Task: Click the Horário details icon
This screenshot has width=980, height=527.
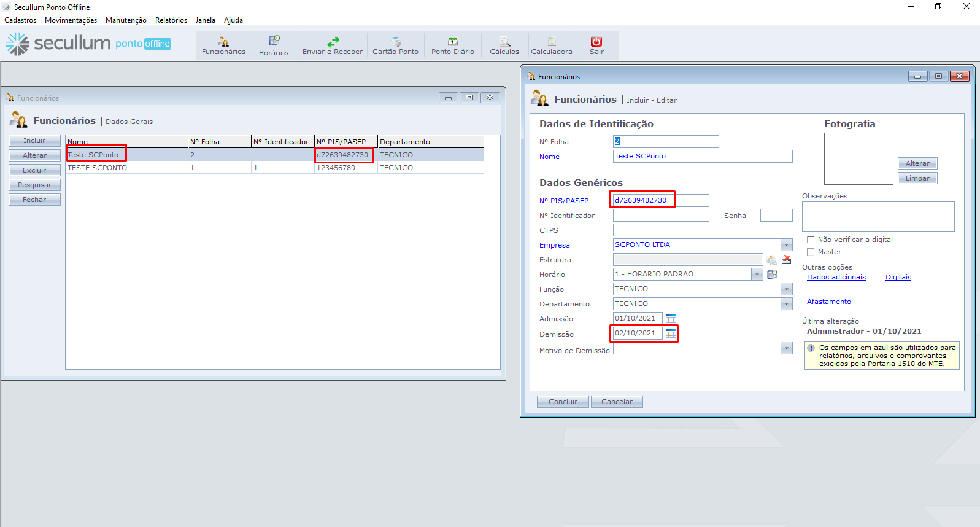Action: point(772,274)
